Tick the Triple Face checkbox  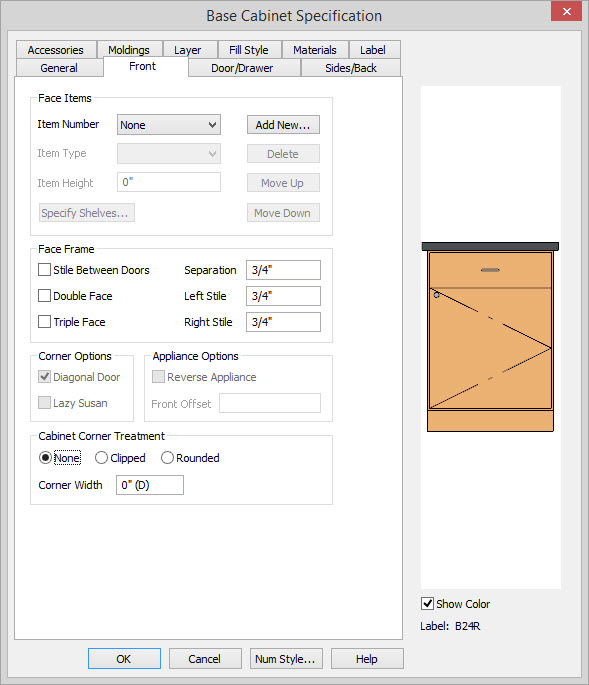point(44,322)
